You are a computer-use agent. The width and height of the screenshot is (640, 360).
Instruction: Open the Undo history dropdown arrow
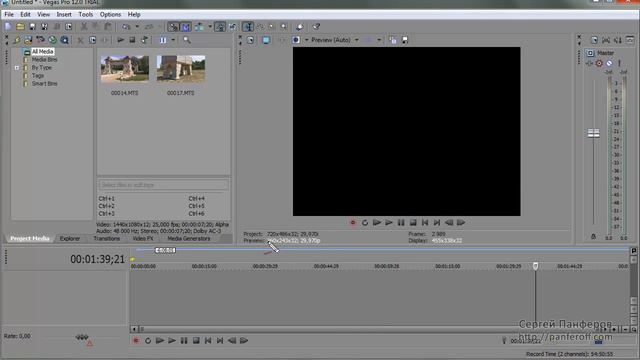click(x=137, y=27)
